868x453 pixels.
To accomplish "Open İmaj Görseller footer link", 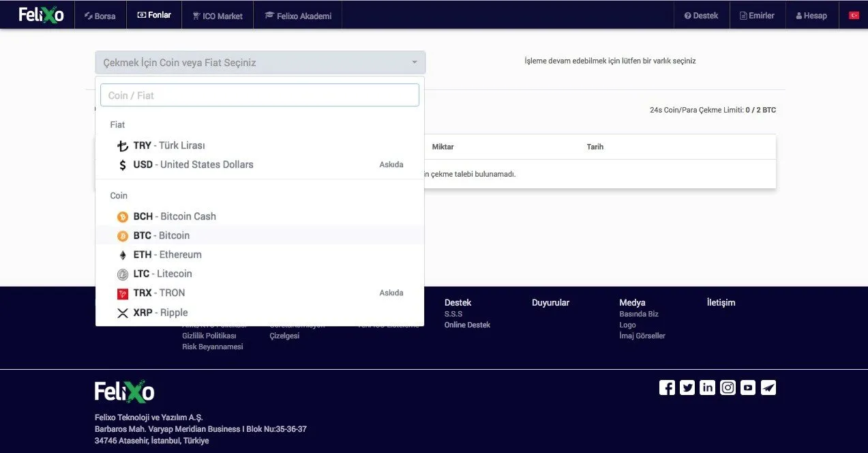I will tap(642, 336).
